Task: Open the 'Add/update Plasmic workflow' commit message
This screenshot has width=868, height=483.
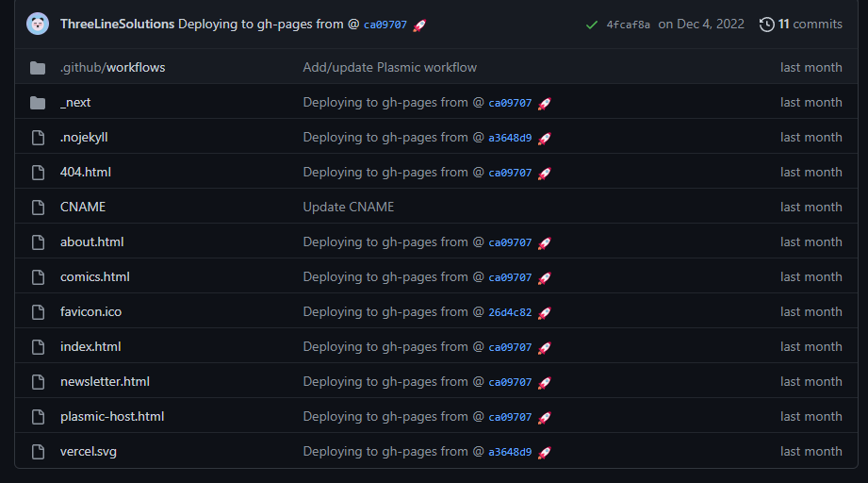Action: click(389, 68)
